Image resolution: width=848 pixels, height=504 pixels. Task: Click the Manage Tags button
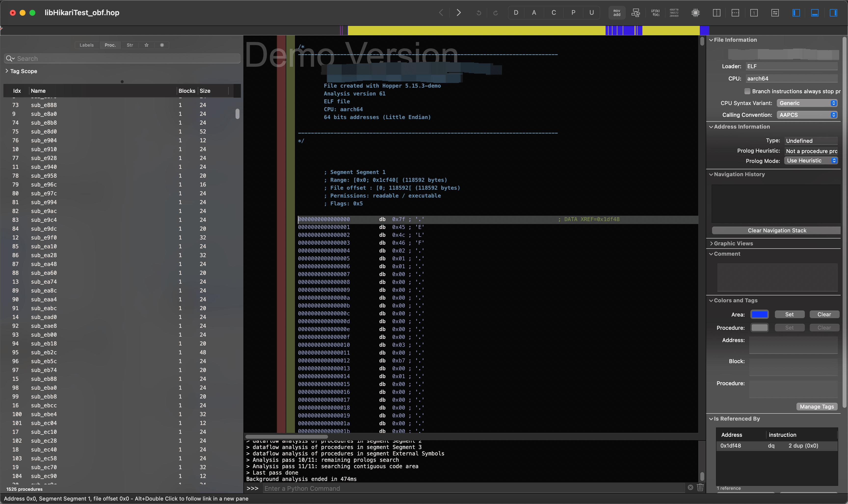click(x=816, y=407)
